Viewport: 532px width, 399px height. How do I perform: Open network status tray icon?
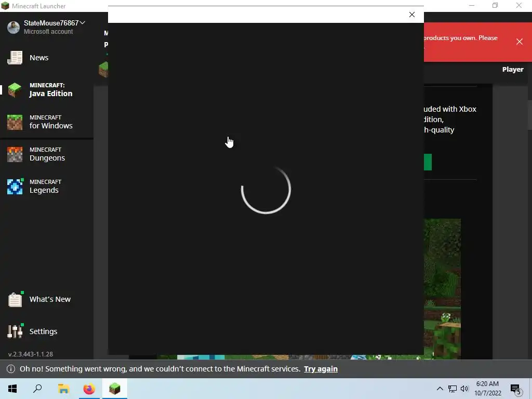[x=453, y=389]
